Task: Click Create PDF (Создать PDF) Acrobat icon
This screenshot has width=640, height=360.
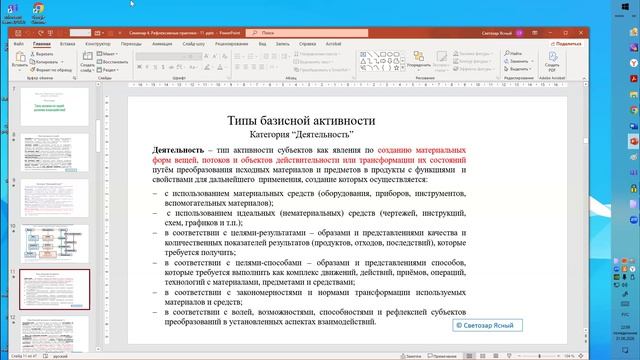Action: click(552, 57)
